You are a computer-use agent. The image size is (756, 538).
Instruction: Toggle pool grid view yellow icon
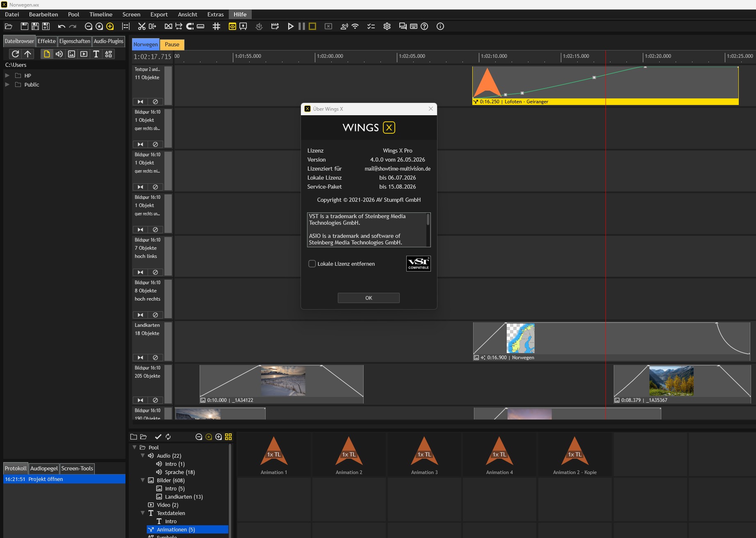(228, 437)
